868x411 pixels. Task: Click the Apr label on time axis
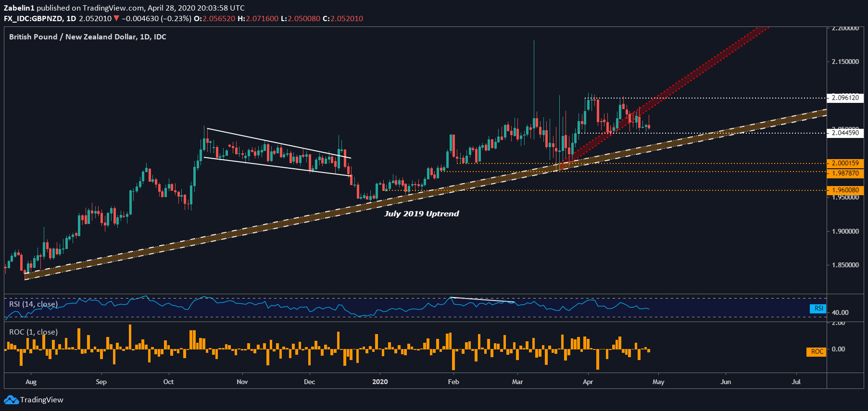[588, 382]
